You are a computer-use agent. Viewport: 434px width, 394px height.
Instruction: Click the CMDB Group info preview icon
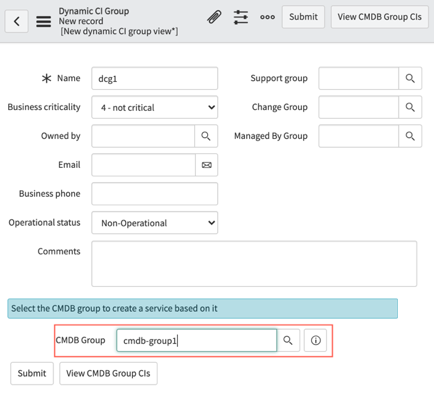[x=315, y=340]
